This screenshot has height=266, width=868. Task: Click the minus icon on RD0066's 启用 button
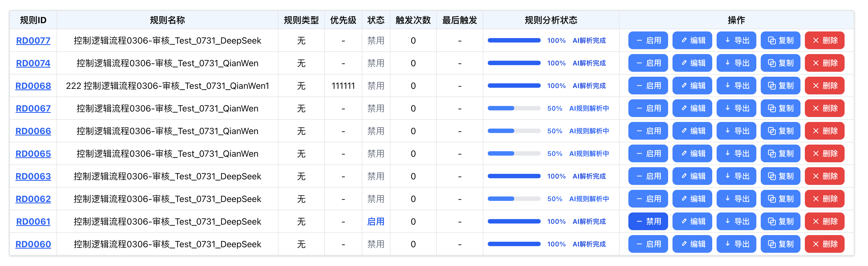639,131
